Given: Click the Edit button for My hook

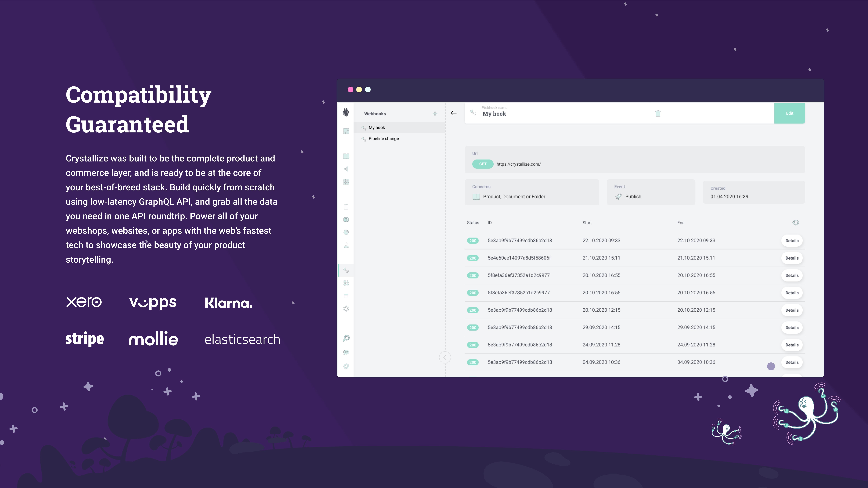Looking at the screenshot, I should point(789,113).
